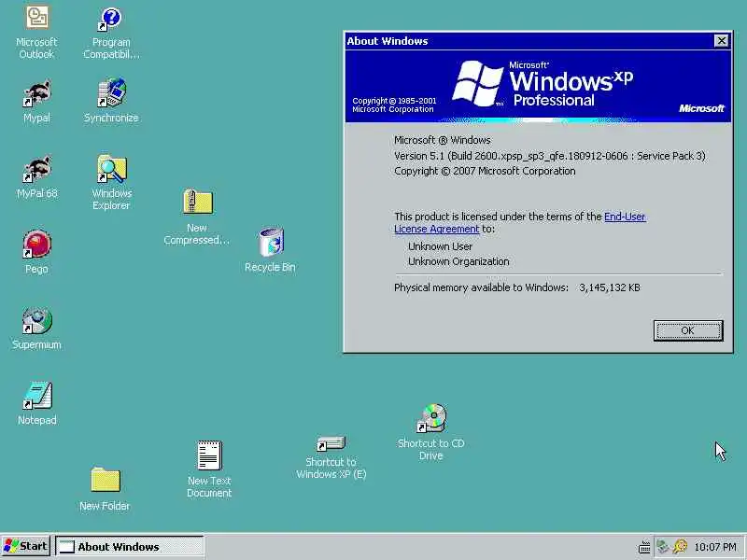Select the New Text Document file
This screenshot has height=560, width=747.
pyautogui.click(x=209, y=469)
